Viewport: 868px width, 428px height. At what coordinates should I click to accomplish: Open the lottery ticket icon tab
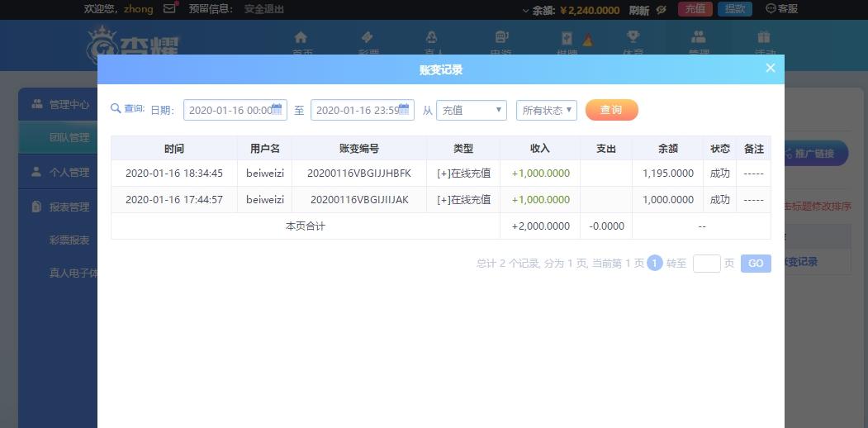[x=367, y=37]
